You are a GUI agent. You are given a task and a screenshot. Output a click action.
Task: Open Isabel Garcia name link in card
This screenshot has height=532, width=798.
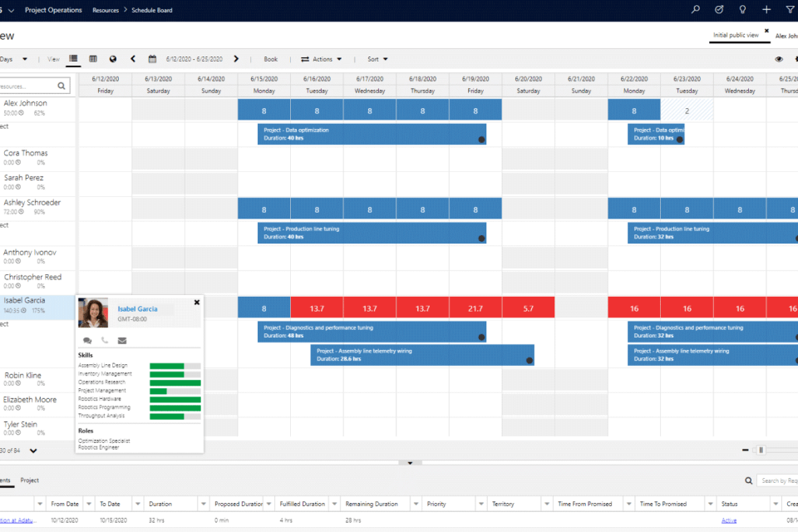137,309
